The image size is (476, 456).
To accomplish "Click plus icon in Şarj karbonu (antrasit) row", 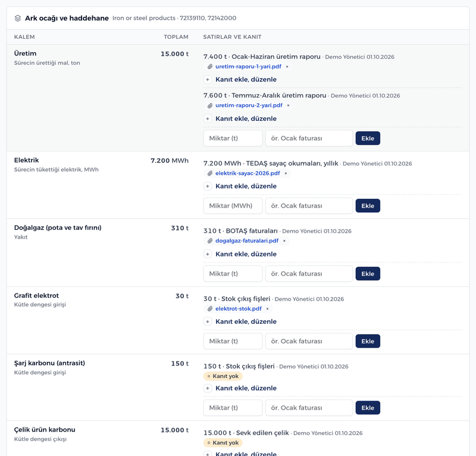I will coord(208,388).
